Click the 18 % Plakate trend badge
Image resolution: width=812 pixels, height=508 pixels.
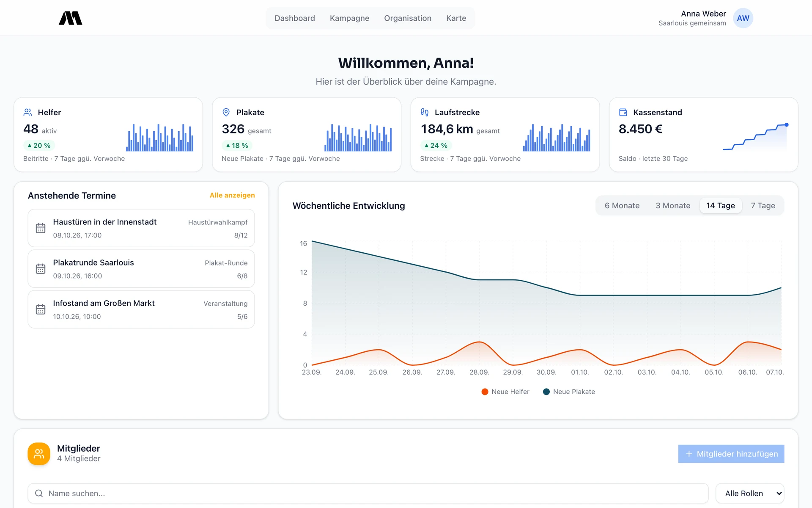pyautogui.click(x=237, y=146)
